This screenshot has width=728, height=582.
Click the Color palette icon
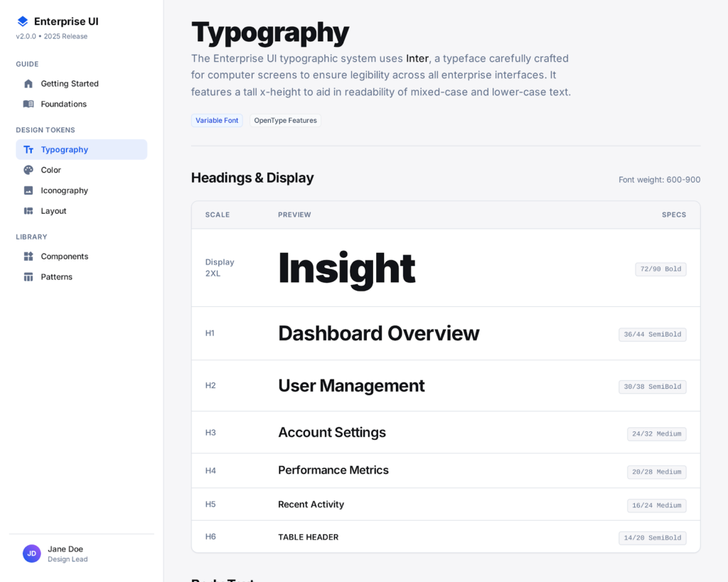point(28,170)
